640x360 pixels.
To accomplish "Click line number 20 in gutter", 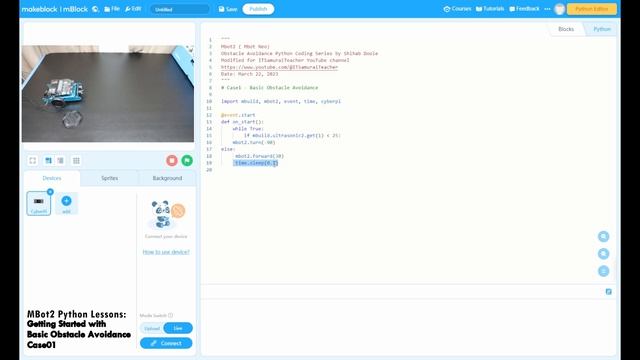I will click(x=209, y=170).
